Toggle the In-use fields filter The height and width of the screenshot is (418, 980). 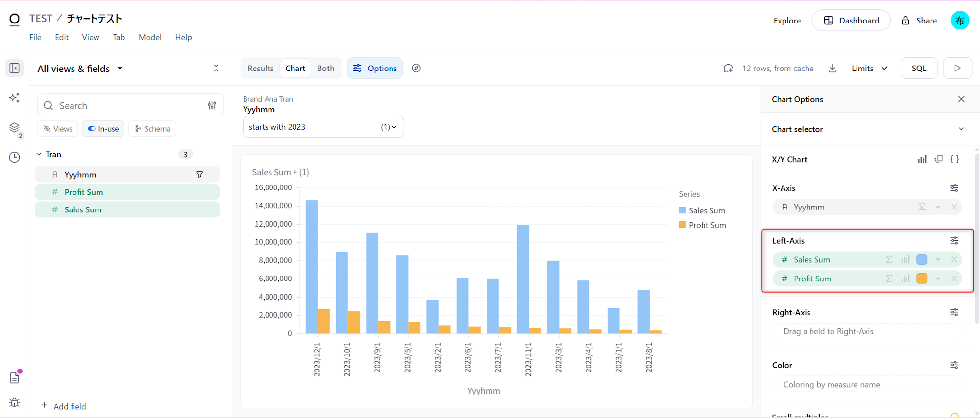103,129
